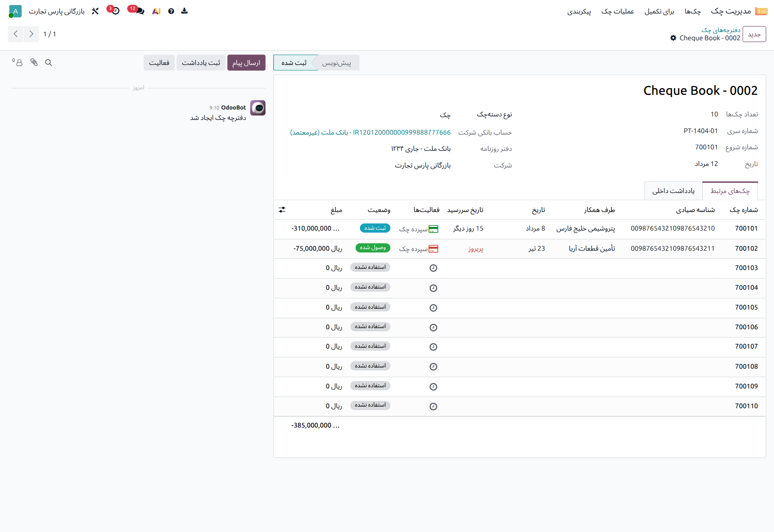
Task: Open the help question mark icon
Action: 171,11
